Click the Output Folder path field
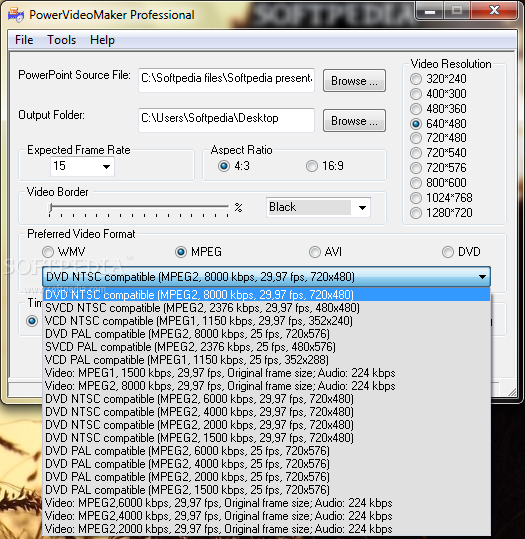This screenshot has height=539, width=525. point(226,120)
